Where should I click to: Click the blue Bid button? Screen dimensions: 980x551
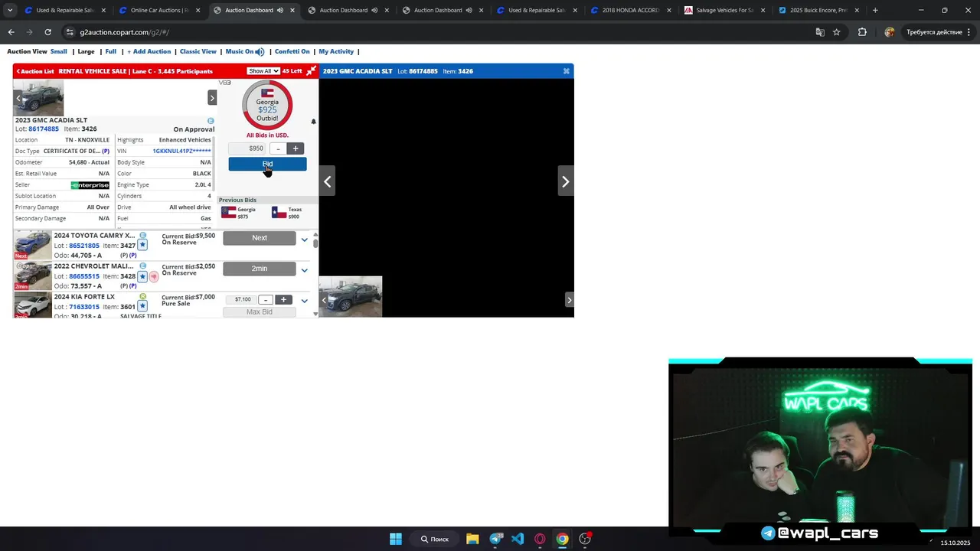[x=267, y=164]
